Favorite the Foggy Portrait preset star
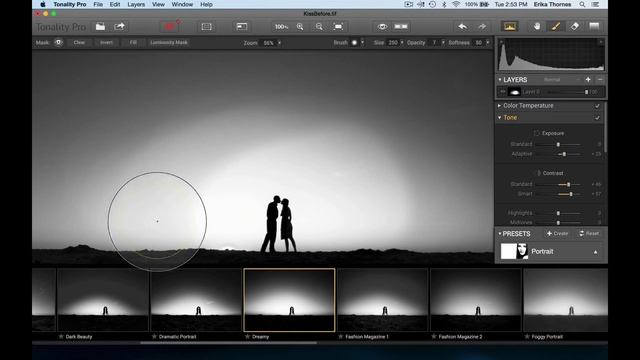 click(527, 337)
